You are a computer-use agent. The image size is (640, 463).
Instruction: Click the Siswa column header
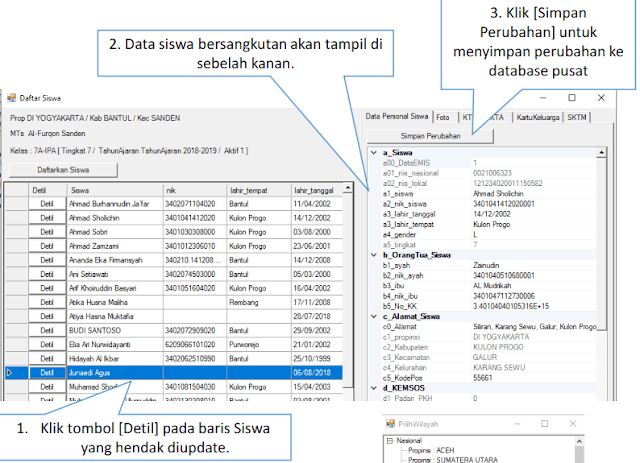click(x=115, y=190)
